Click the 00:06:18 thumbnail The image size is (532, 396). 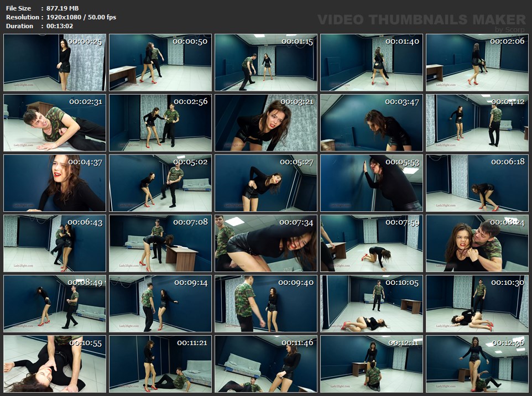point(477,183)
